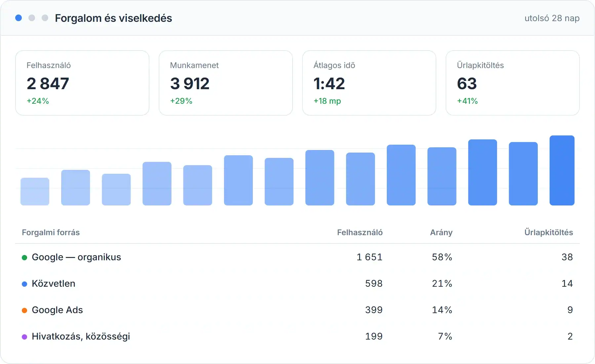Screen dimensions: 595x364
Task: Select the Átlagos idő card
Action: tap(369, 83)
